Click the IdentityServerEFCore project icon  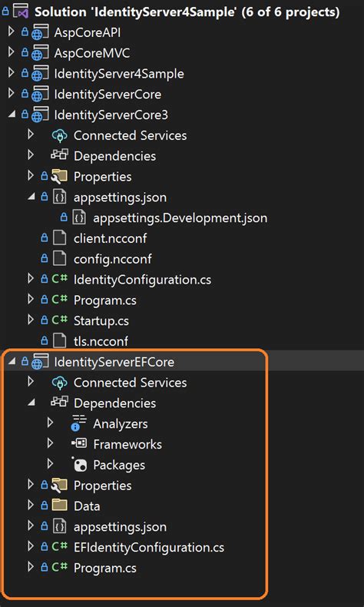[x=39, y=362]
